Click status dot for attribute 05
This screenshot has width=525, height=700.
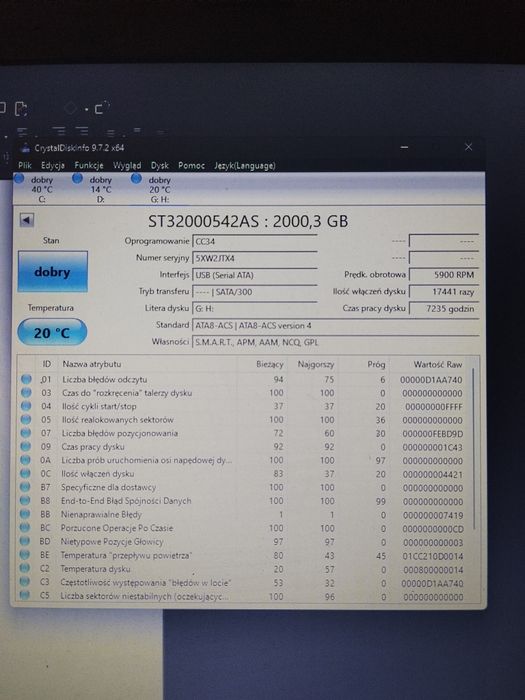pyautogui.click(x=26, y=420)
